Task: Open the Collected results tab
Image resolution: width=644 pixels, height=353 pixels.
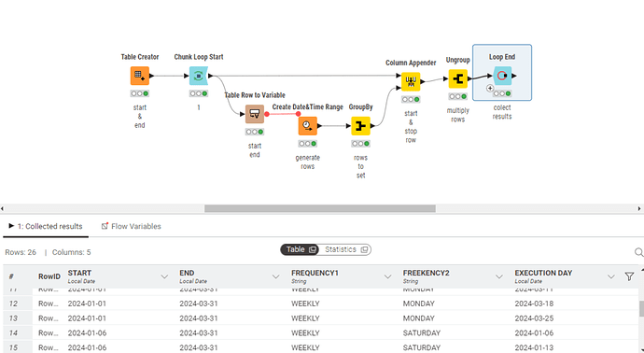Action: 46,226
